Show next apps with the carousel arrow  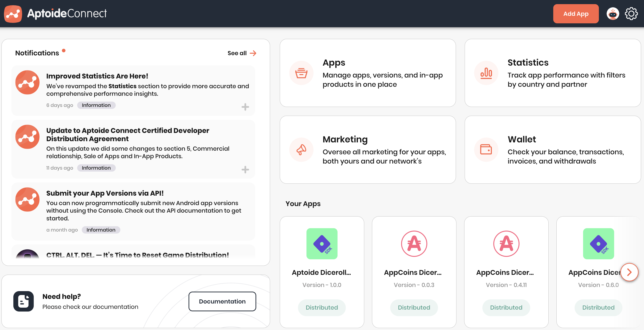pyautogui.click(x=629, y=272)
